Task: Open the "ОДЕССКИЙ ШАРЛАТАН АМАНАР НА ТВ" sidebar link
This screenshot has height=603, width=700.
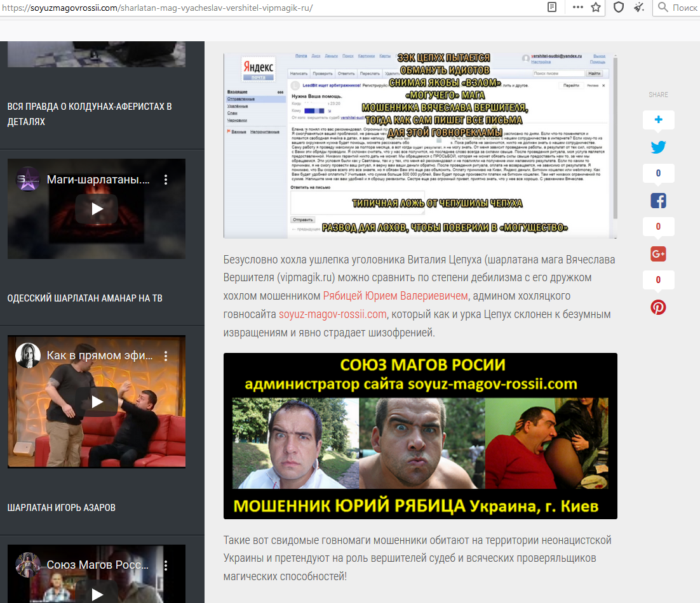Action: [85, 298]
